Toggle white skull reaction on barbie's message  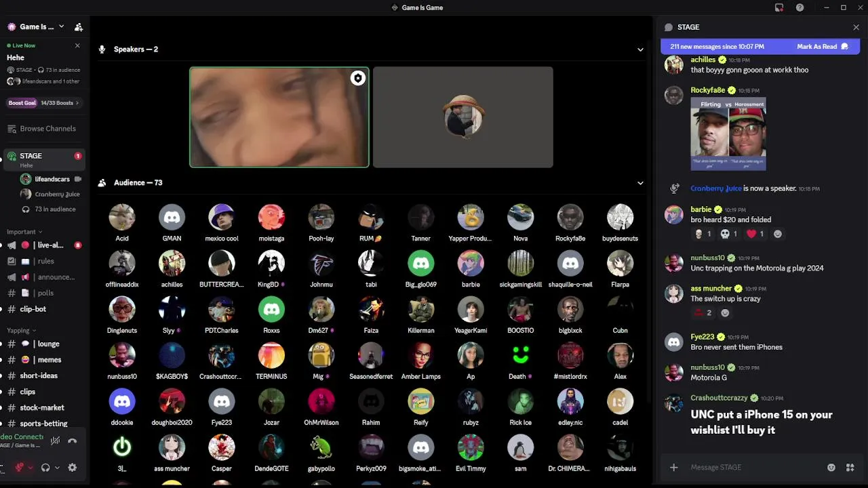[x=729, y=234]
